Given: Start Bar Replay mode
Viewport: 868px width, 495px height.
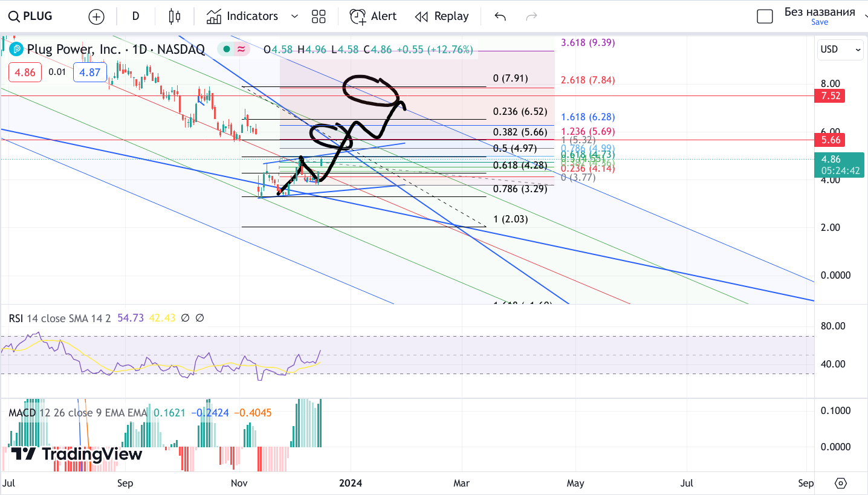Looking at the screenshot, I should pos(442,16).
